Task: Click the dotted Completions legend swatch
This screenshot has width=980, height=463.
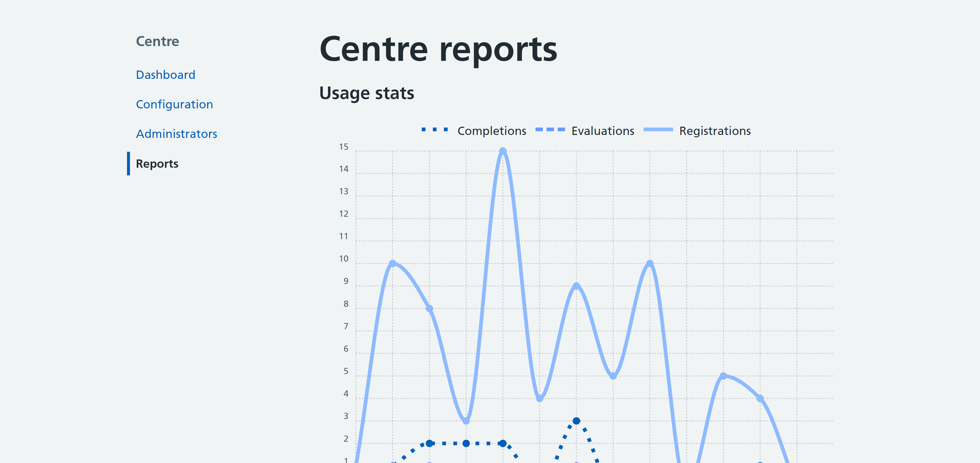Action: point(434,130)
